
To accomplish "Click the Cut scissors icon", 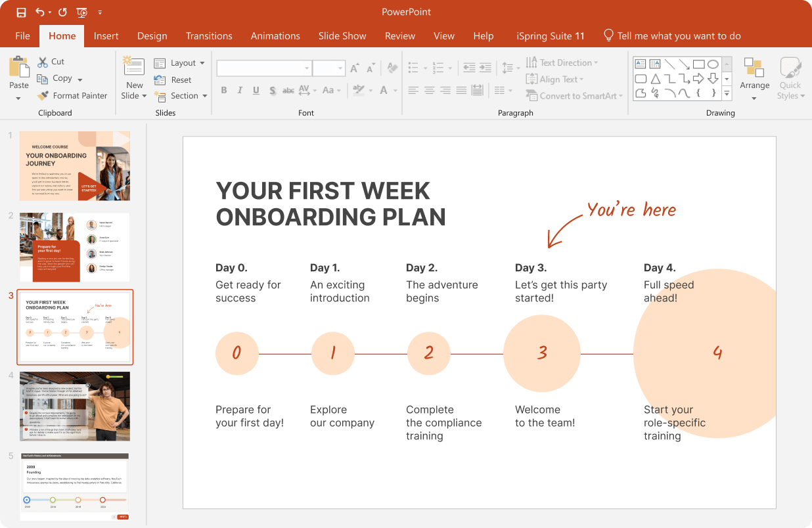I will point(43,62).
